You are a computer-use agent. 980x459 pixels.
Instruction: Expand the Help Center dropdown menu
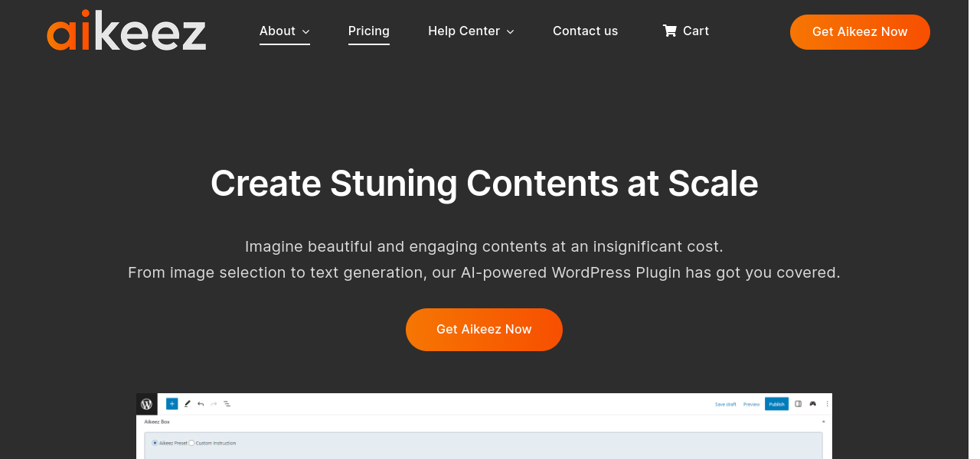click(471, 31)
